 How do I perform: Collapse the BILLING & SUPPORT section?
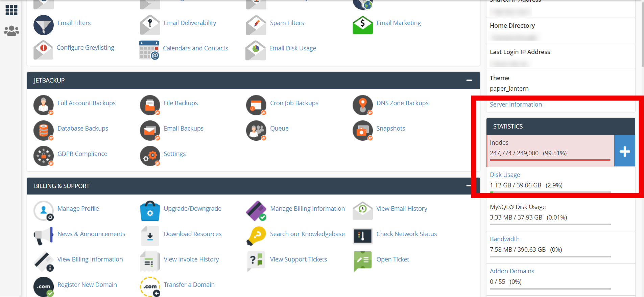[x=469, y=186]
